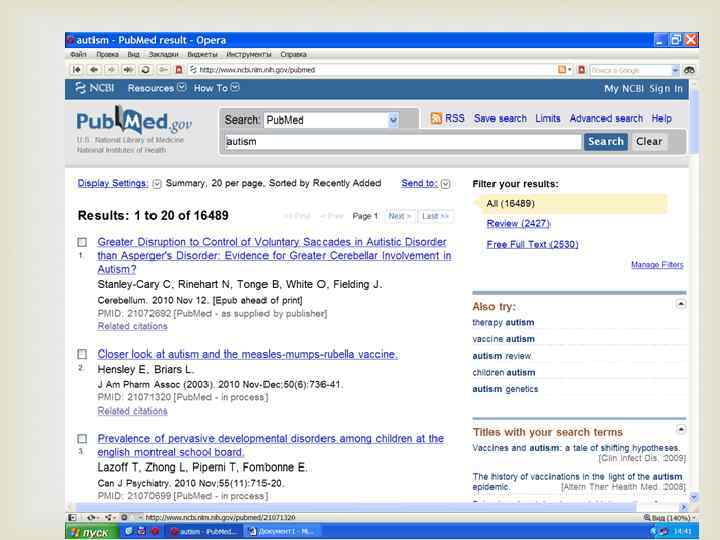The width and height of the screenshot is (720, 540).
Task: Open the Вид menu
Action: click(x=134, y=54)
